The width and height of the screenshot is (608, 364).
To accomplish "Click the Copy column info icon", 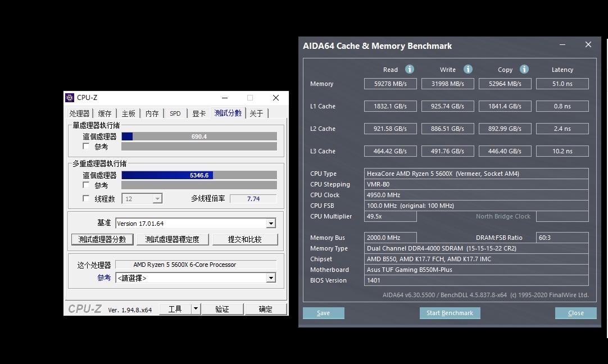I will pos(523,69).
